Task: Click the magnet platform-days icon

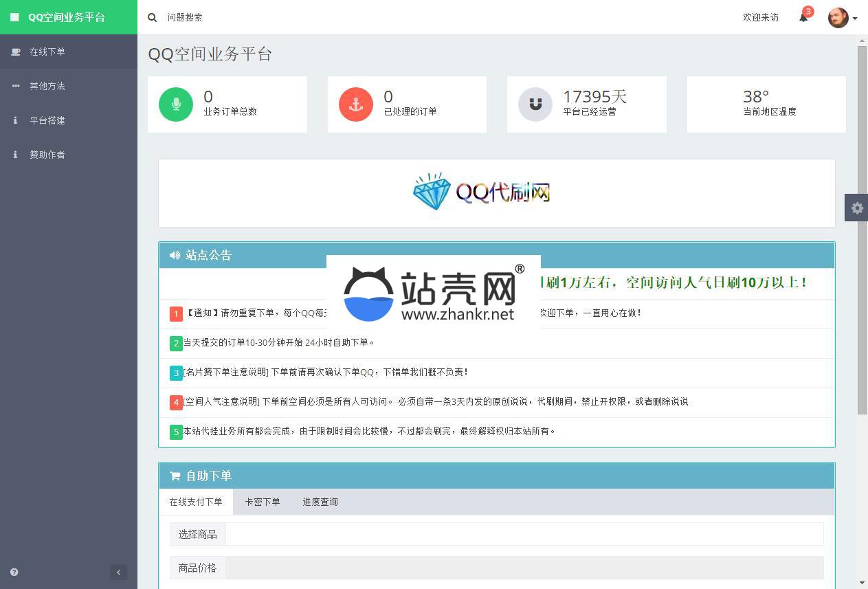Action: coord(535,104)
